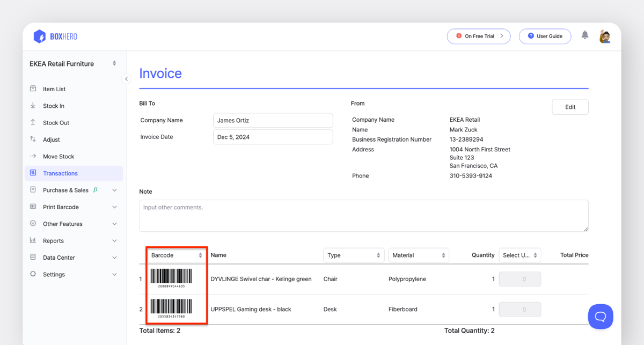Open the User Guide
Viewport: 644px width, 345px height.
coord(545,36)
